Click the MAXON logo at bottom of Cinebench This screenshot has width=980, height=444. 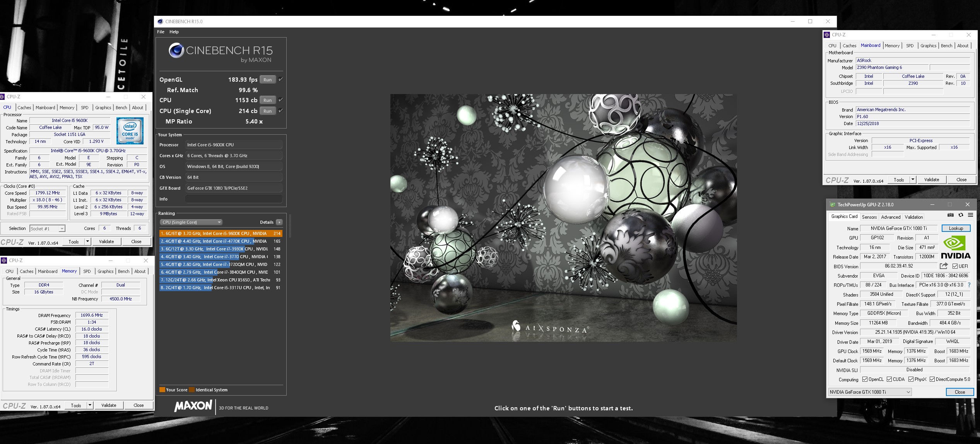point(193,406)
